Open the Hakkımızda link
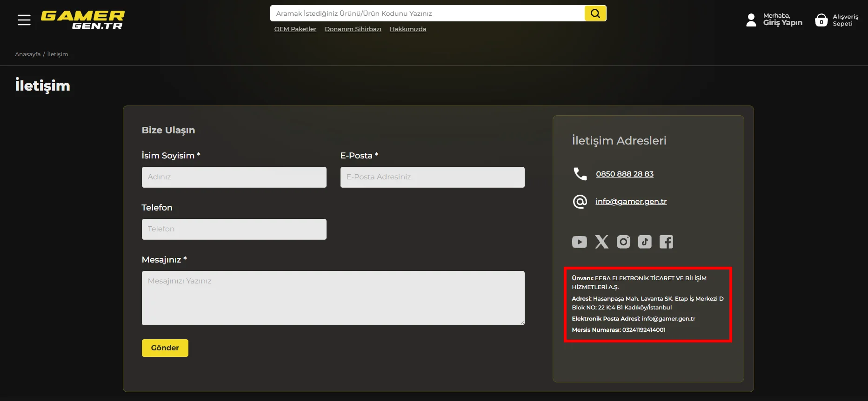This screenshot has height=401, width=868. coord(408,29)
